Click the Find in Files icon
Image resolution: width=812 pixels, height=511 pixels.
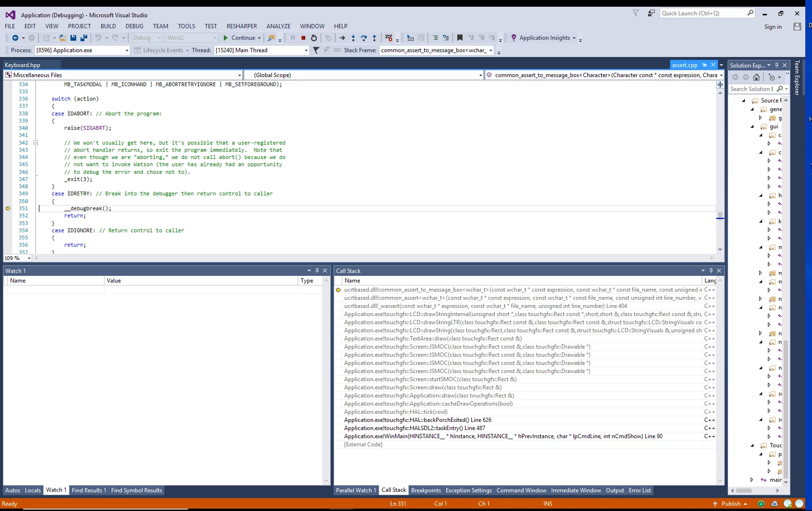coord(271,38)
